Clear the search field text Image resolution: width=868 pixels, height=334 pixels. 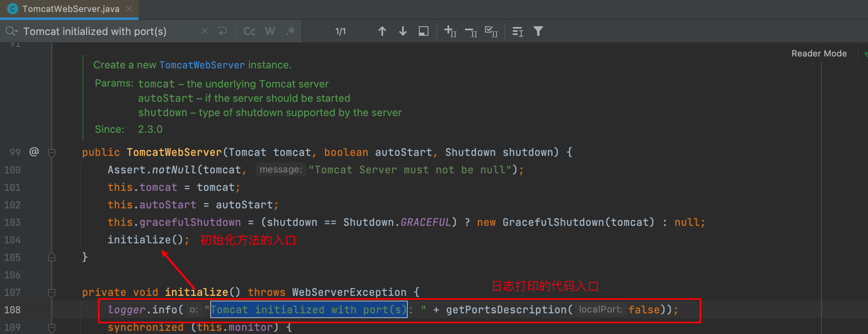coord(205,31)
